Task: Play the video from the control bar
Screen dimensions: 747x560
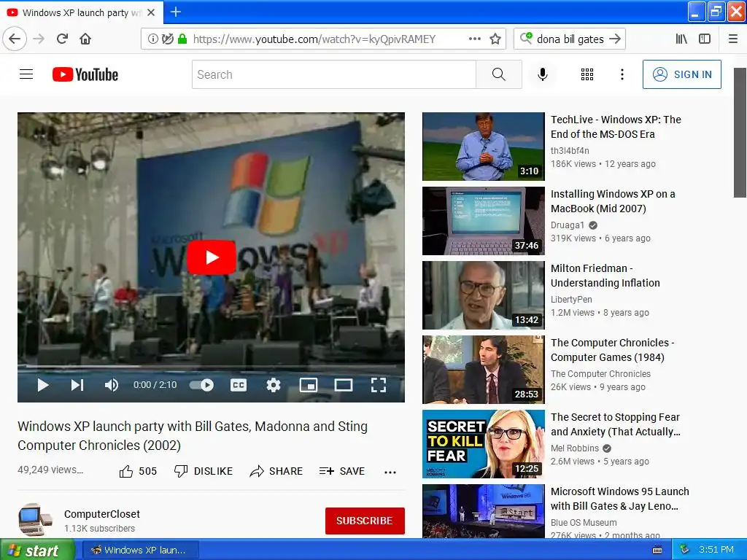Action: tap(43, 385)
